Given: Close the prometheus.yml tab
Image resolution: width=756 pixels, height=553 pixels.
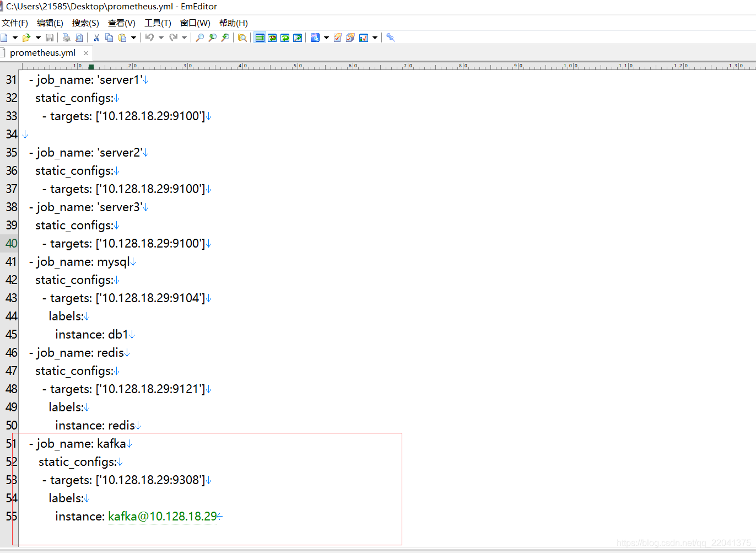Looking at the screenshot, I should click(86, 53).
